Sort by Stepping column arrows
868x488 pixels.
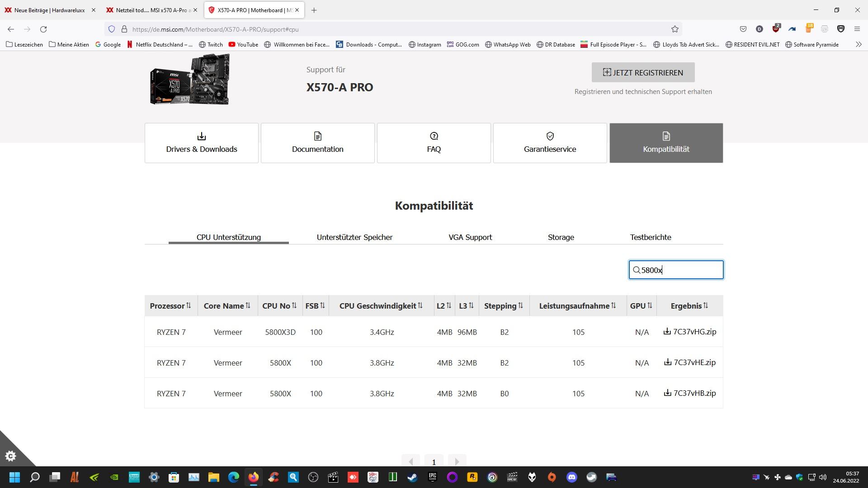tap(520, 306)
